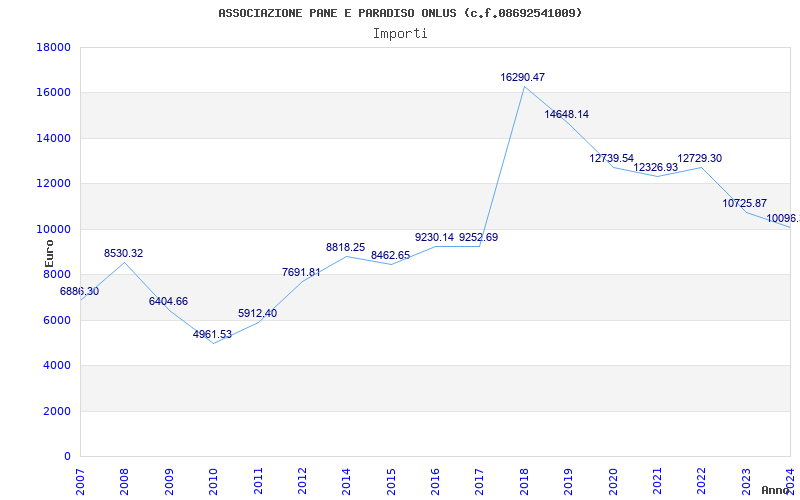The width and height of the screenshot is (800, 500).
Task: Click the y-axis value 4000
Action: (57, 366)
